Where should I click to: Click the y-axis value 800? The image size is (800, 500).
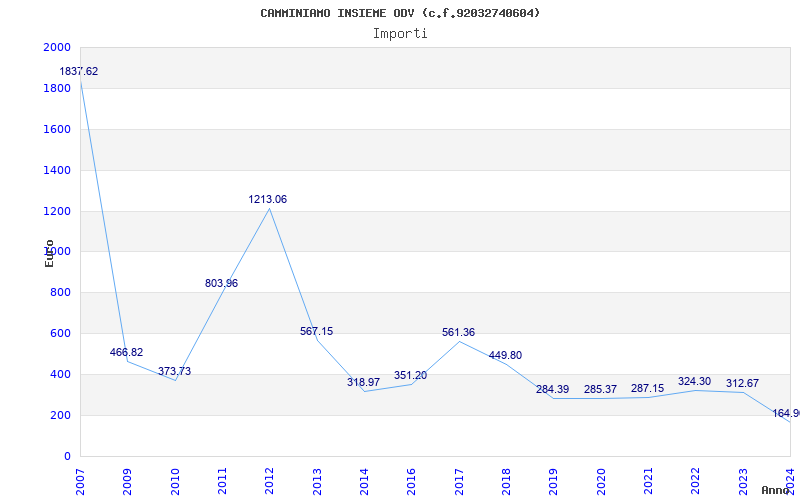click(60, 293)
